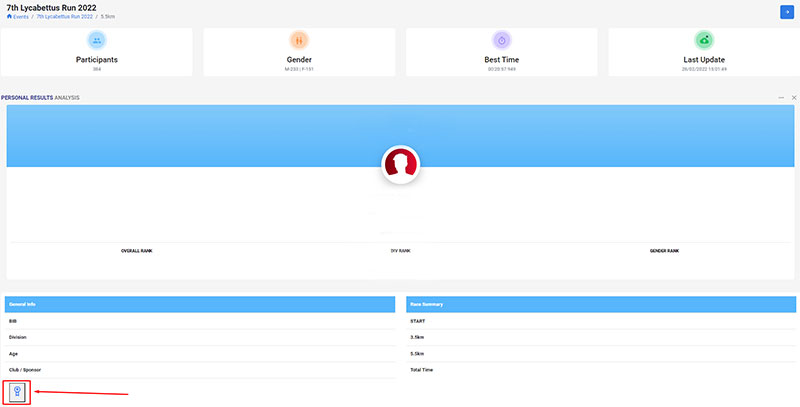Viewport: 800px width, 407px height.
Task: Minimize the Personal Results Analysis panel
Action: click(x=781, y=97)
